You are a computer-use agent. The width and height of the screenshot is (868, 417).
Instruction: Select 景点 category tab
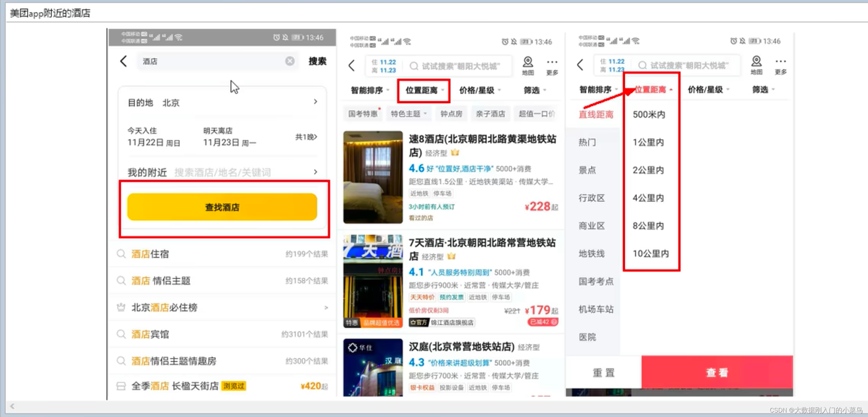tap(587, 170)
